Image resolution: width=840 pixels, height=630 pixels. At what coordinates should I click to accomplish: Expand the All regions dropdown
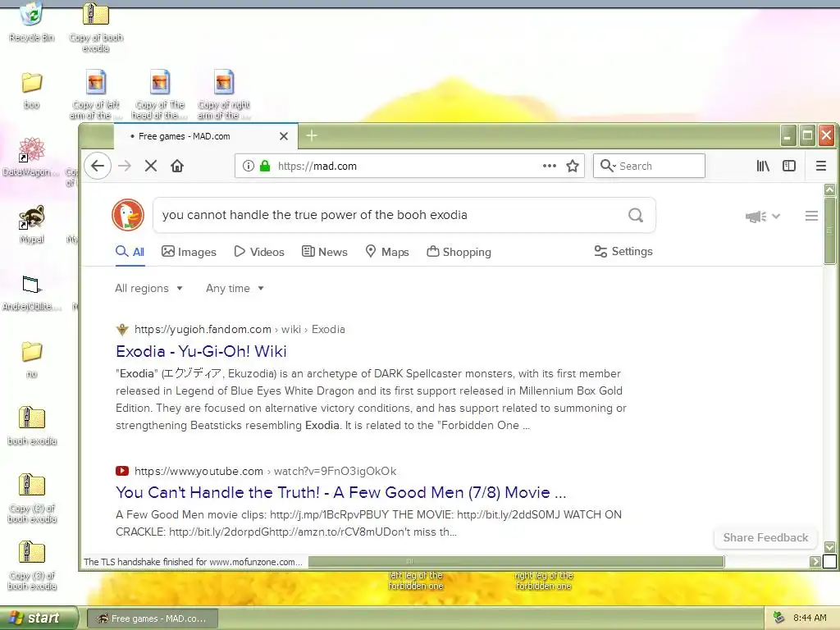tap(149, 288)
